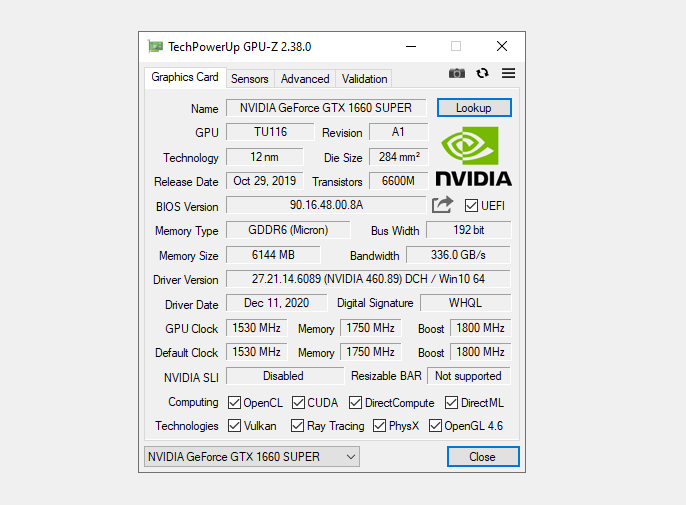This screenshot has height=505, width=686.
Task: Click the Digital Signature field WHQL
Action: pos(466,303)
